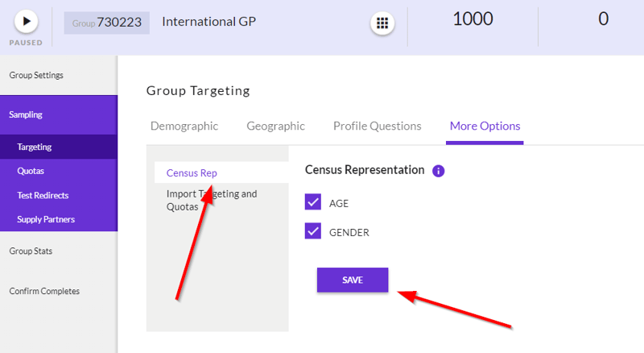Click the play button above PAUSED
Viewport: 644px width, 353px height.
tap(27, 22)
